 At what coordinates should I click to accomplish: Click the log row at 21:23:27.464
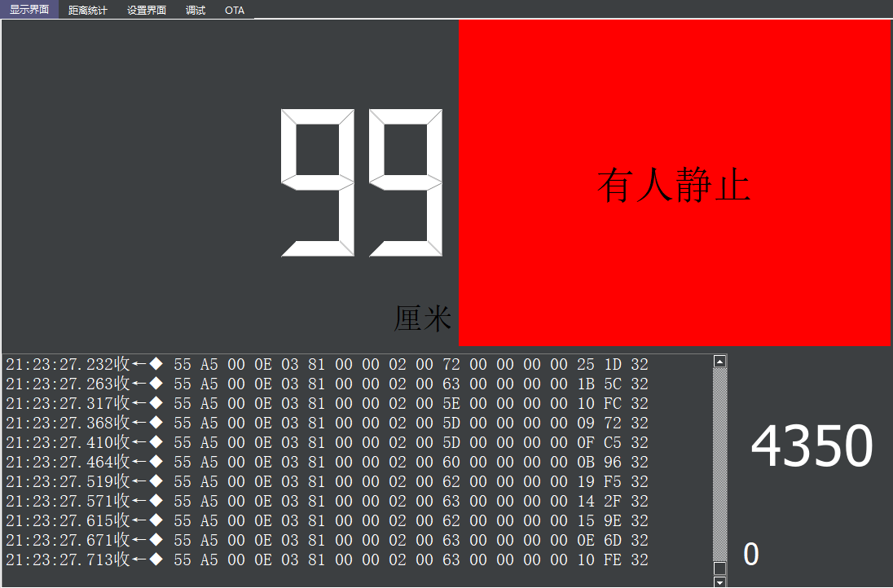pos(326,462)
